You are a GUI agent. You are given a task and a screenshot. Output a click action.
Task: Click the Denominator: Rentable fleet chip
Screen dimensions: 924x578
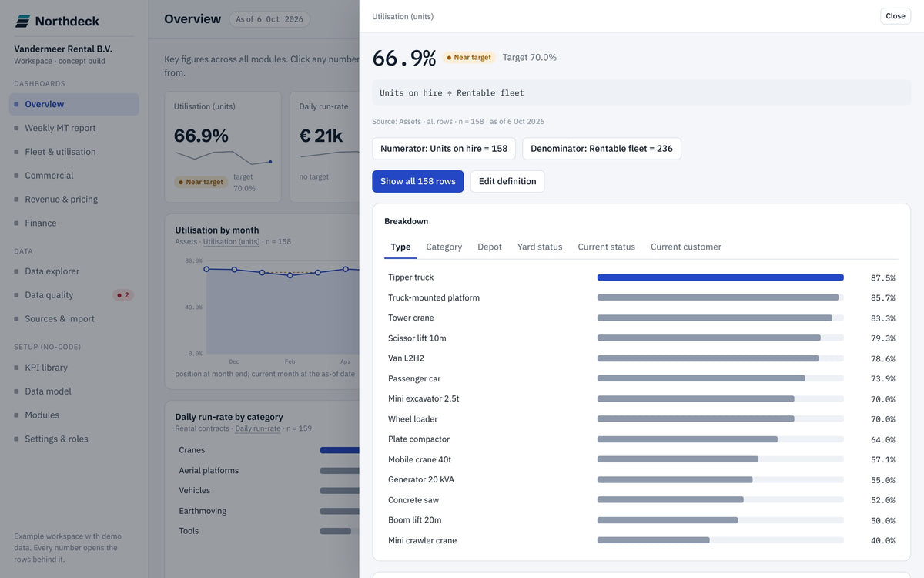[x=601, y=149]
